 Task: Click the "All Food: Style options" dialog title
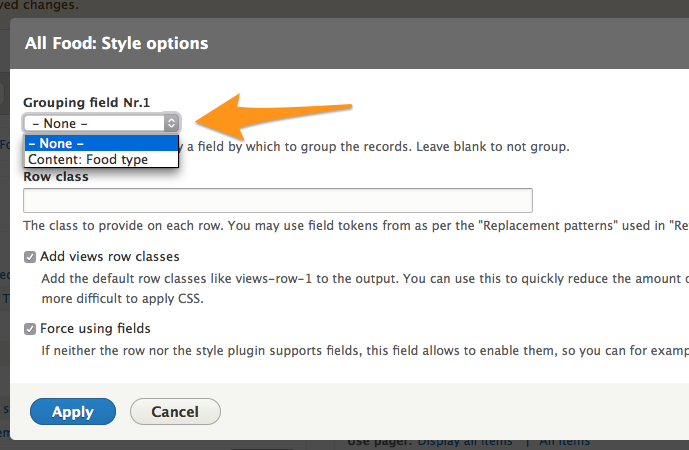pos(116,43)
